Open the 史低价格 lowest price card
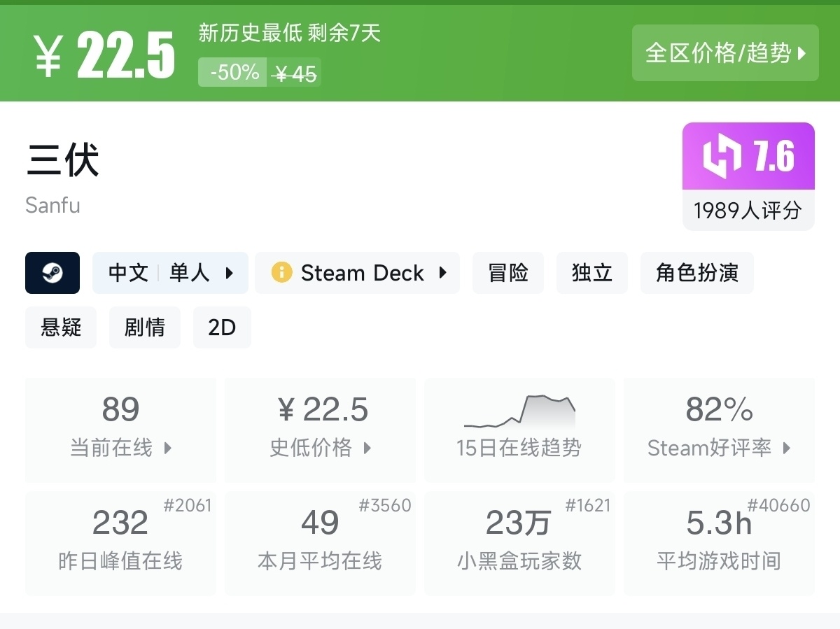The height and width of the screenshot is (629, 840). (x=321, y=430)
